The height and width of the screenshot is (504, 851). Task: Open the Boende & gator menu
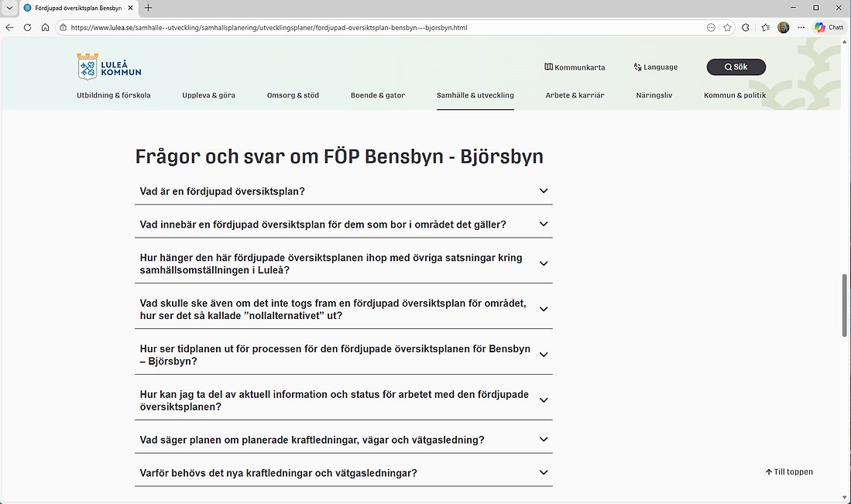click(378, 95)
